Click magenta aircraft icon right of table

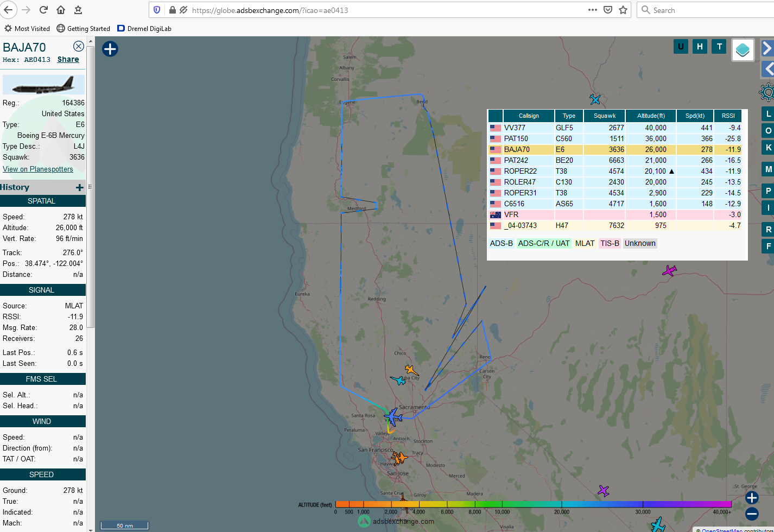click(670, 270)
